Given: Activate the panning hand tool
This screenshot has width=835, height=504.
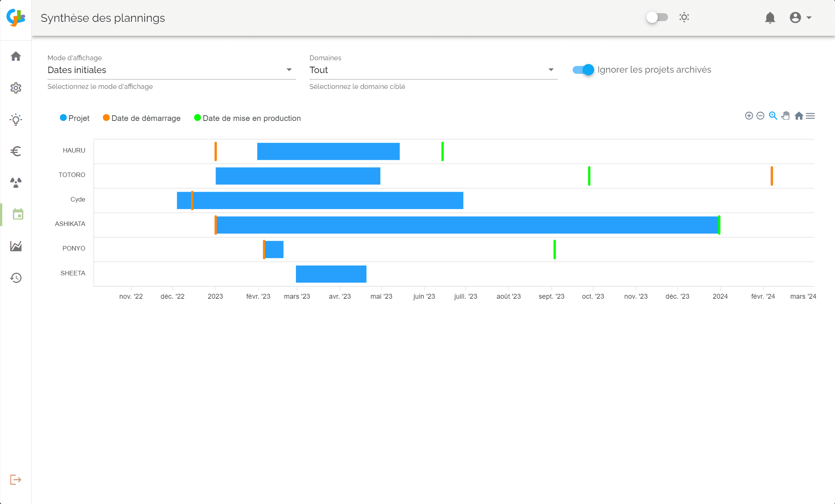Looking at the screenshot, I should point(786,116).
